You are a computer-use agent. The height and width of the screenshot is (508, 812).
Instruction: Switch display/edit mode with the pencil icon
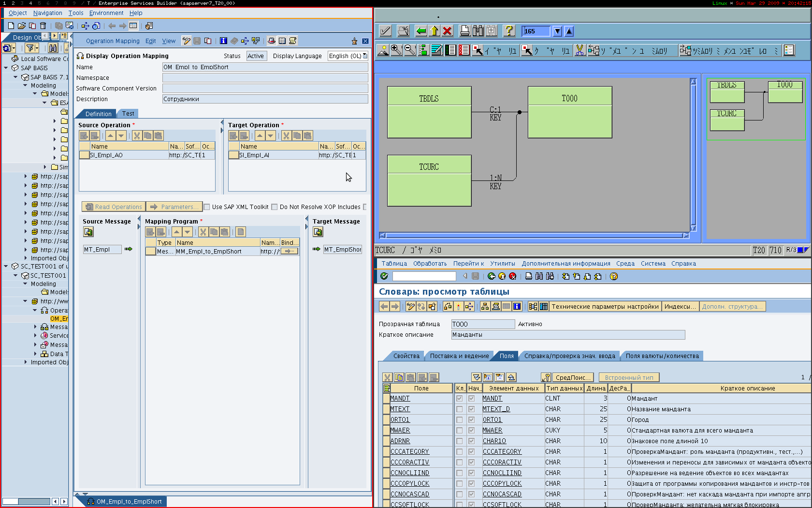pos(187,41)
